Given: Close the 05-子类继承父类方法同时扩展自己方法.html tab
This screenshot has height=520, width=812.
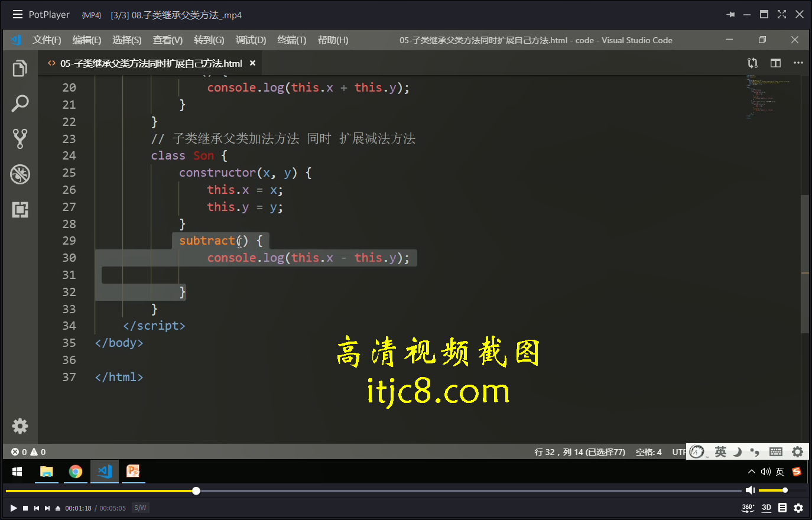Looking at the screenshot, I should click(253, 63).
